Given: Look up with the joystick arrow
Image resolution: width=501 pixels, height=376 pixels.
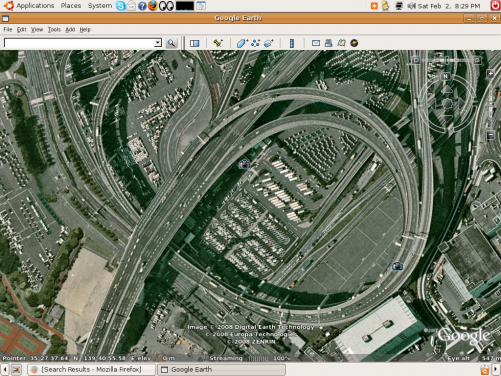Looking at the screenshot, I should pos(447,89).
